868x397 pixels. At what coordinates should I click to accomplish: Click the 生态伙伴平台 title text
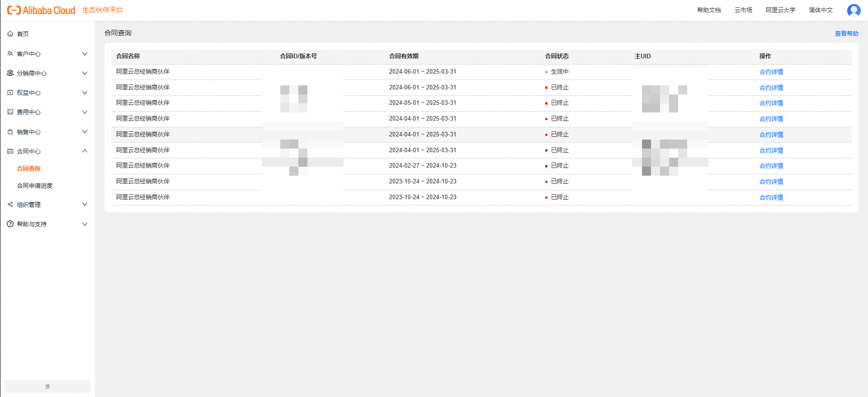pyautogui.click(x=103, y=10)
